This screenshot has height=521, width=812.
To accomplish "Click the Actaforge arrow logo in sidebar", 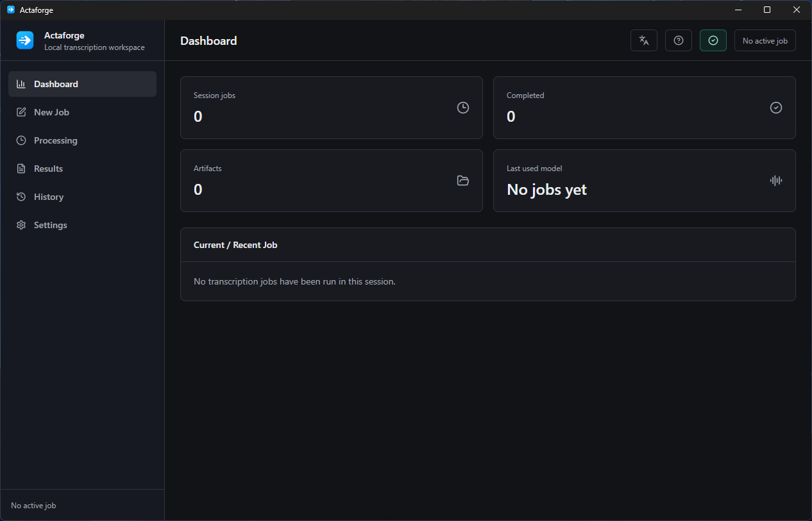I will [x=25, y=40].
